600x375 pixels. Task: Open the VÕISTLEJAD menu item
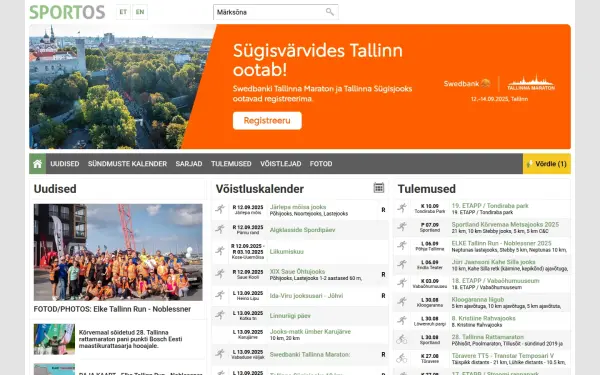(280, 164)
